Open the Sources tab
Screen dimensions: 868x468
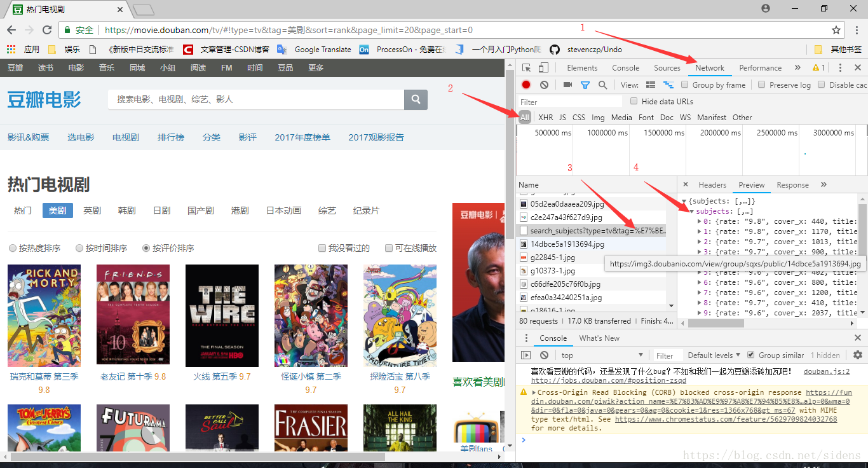pos(667,68)
